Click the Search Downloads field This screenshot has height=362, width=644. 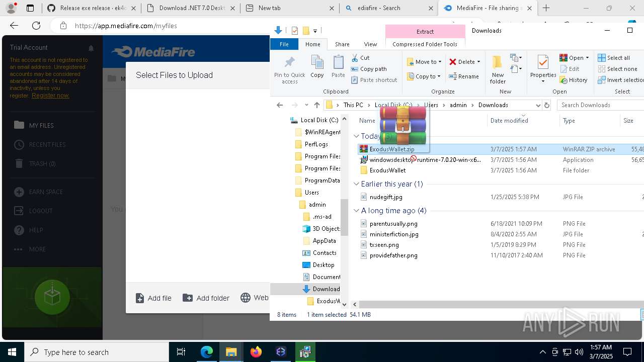click(600, 105)
